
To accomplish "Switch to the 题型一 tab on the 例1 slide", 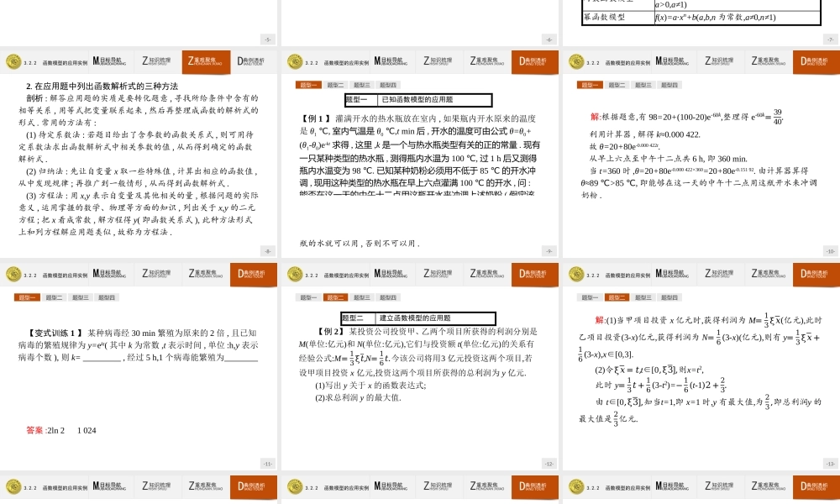I will pyautogui.click(x=307, y=84).
